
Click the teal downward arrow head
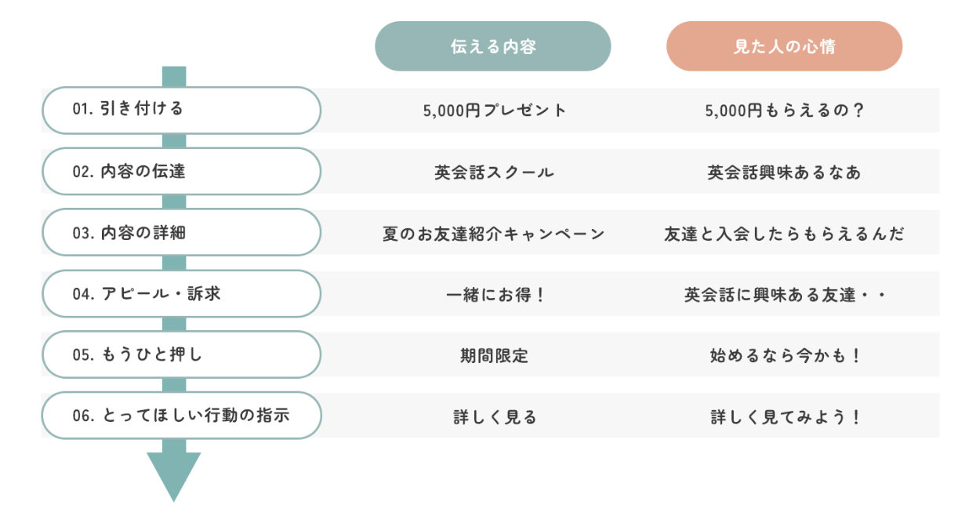[x=174, y=473]
